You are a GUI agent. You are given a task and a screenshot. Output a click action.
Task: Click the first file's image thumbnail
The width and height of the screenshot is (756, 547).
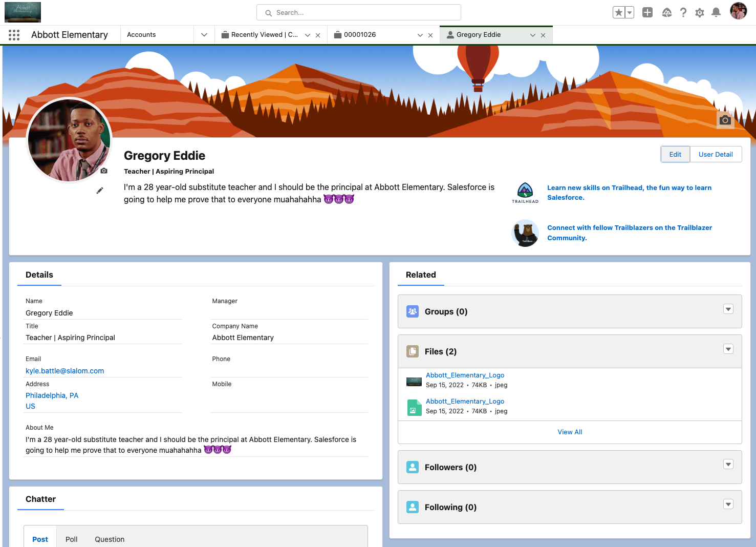pos(414,381)
